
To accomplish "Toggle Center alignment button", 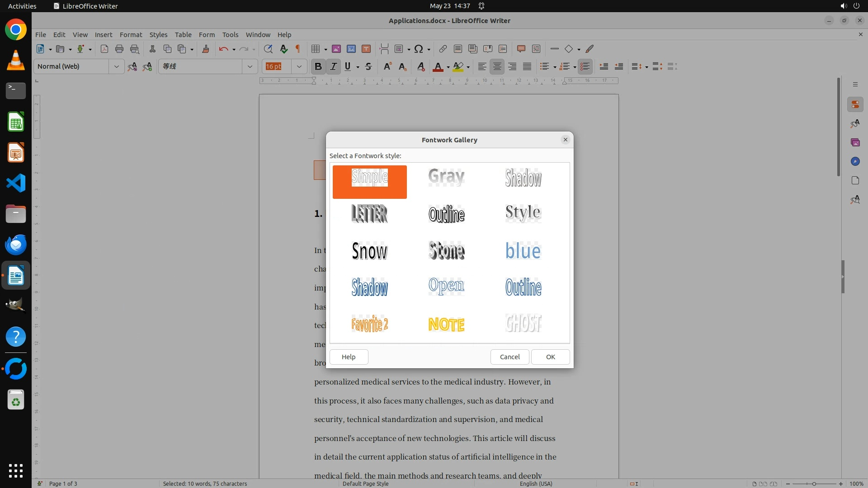I will click(x=497, y=66).
